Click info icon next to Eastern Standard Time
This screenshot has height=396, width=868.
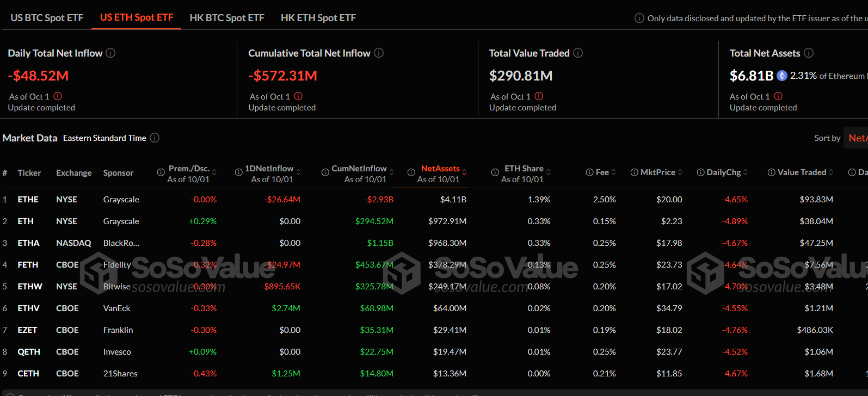(155, 138)
